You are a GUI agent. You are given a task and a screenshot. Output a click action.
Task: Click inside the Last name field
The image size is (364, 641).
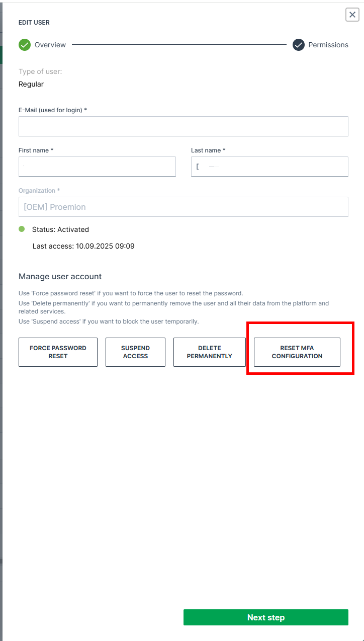coord(269,166)
